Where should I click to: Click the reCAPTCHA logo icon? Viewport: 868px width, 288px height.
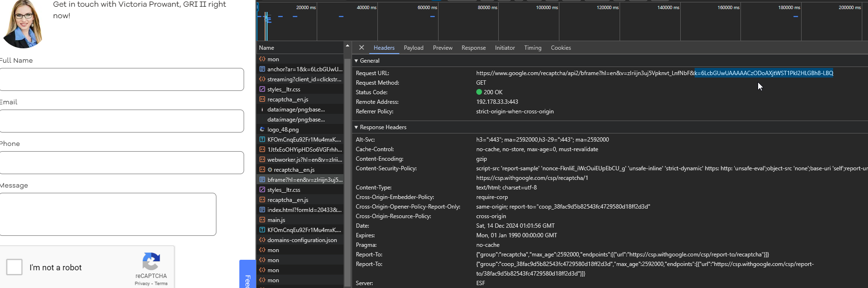click(151, 262)
